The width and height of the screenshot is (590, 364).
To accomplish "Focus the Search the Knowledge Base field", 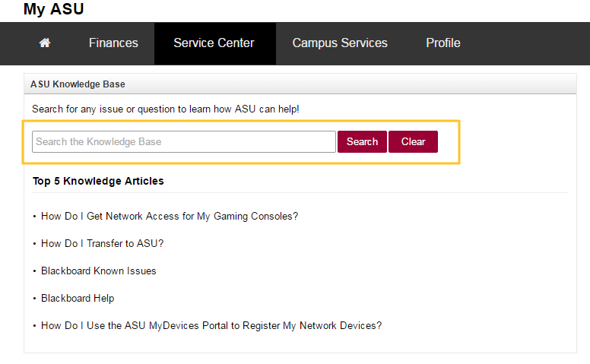I will (x=183, y=141).
